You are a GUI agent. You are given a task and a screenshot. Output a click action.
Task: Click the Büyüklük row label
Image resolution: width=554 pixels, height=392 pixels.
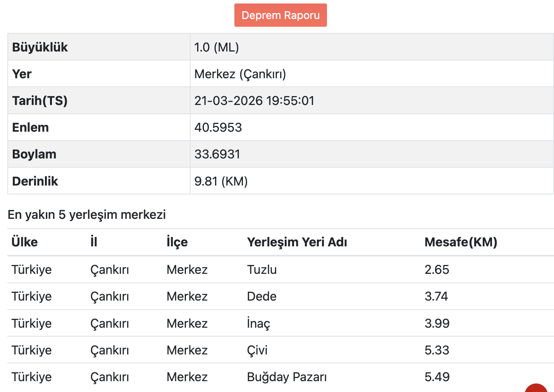tap(40, 47)
